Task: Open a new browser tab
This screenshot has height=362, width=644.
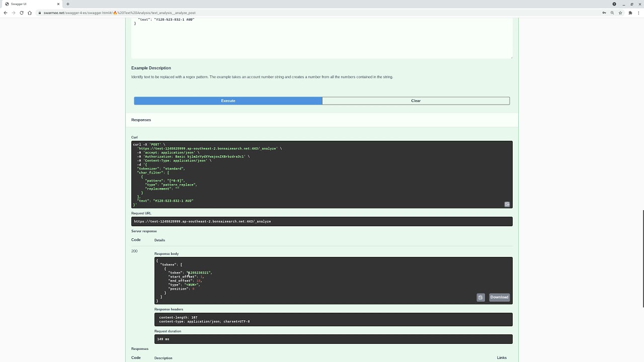Action: pyautogui.click(x=68, y=4)
